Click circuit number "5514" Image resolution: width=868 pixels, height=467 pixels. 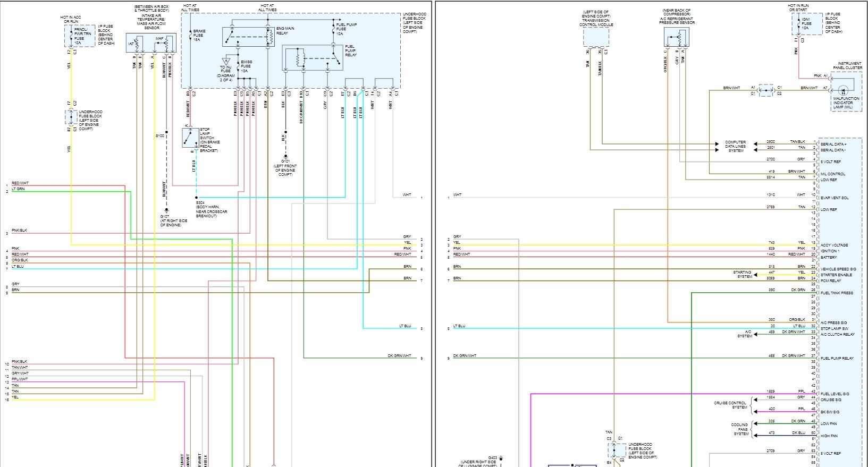click(771, 177)
